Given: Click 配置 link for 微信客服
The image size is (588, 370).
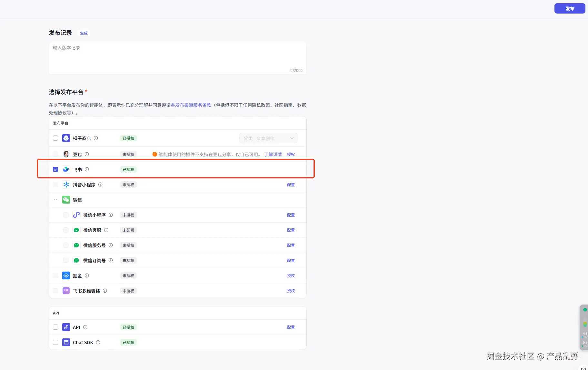Looking at the screenshot, I should [x=291, y=230].
